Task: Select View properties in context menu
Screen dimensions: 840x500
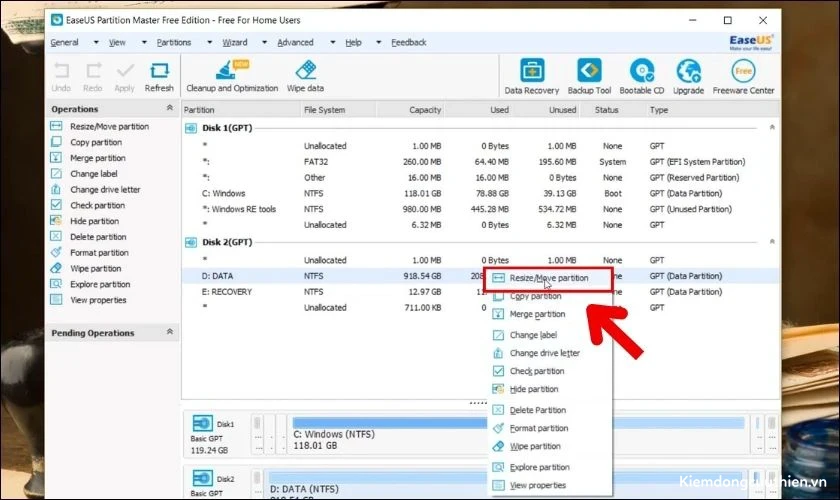Action: coord(550,486)
